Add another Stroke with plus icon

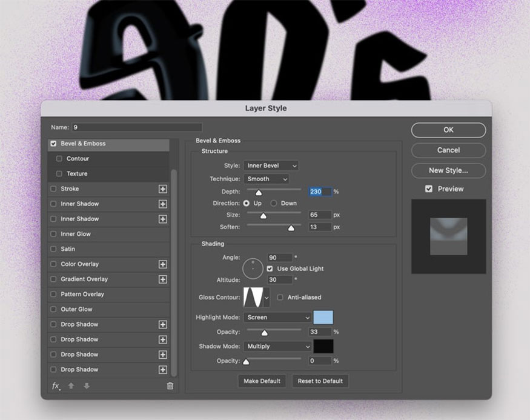click(162, 189)
